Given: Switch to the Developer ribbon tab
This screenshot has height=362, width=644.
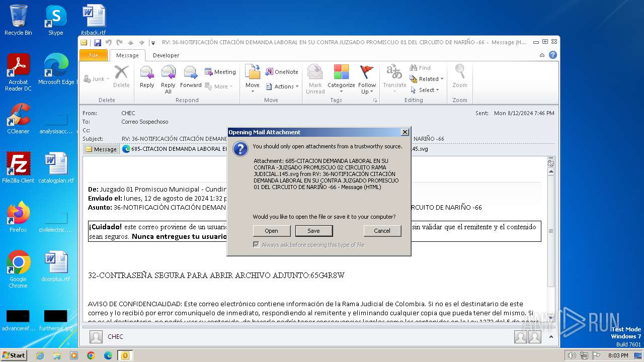Looking at the screenshot, I should (x=166, y=55).
